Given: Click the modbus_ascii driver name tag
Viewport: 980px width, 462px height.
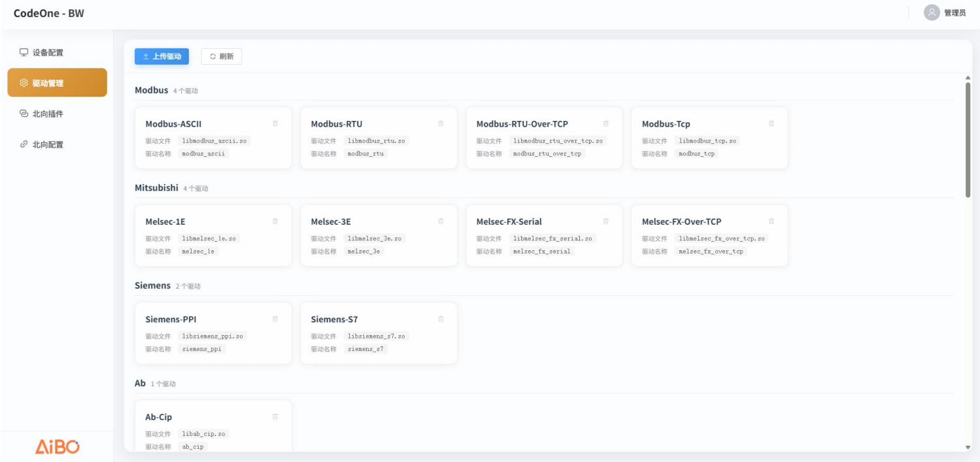Looking at the screenshot, I should click(203, 154).
